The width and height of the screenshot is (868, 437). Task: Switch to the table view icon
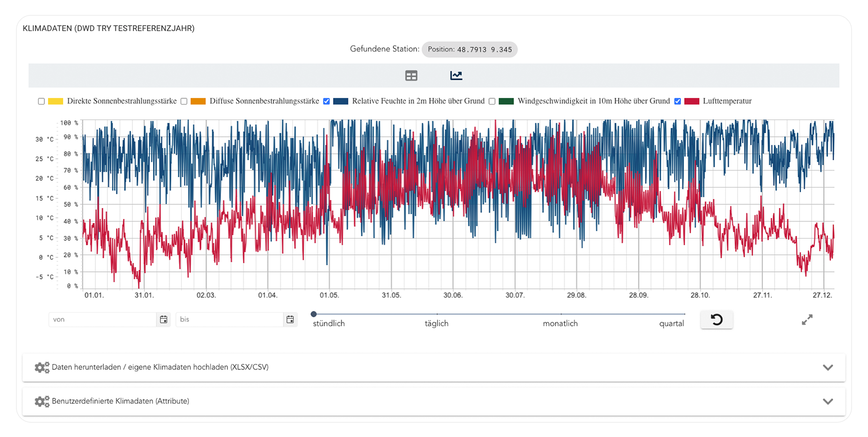point(411,76)
